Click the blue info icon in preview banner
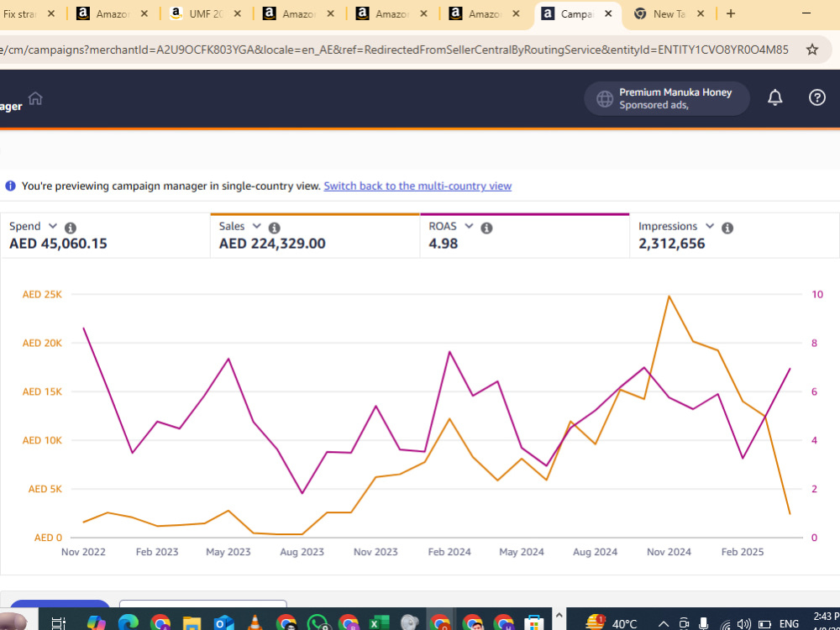 [10, 186]
